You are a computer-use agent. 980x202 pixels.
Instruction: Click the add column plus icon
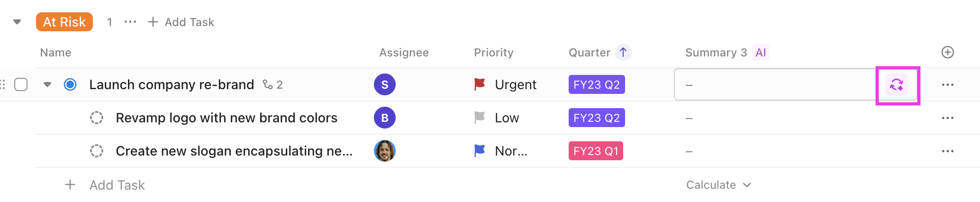point(947,52)
